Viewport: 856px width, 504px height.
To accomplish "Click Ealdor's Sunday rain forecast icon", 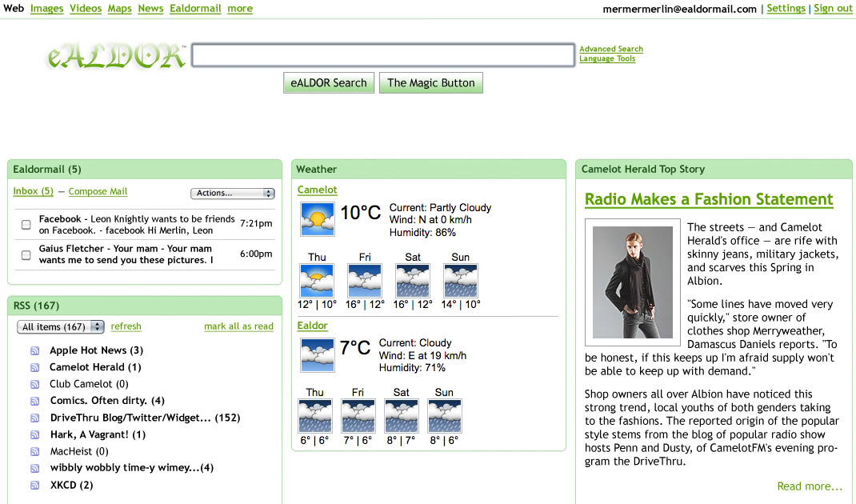I will [x=445, y=416].
